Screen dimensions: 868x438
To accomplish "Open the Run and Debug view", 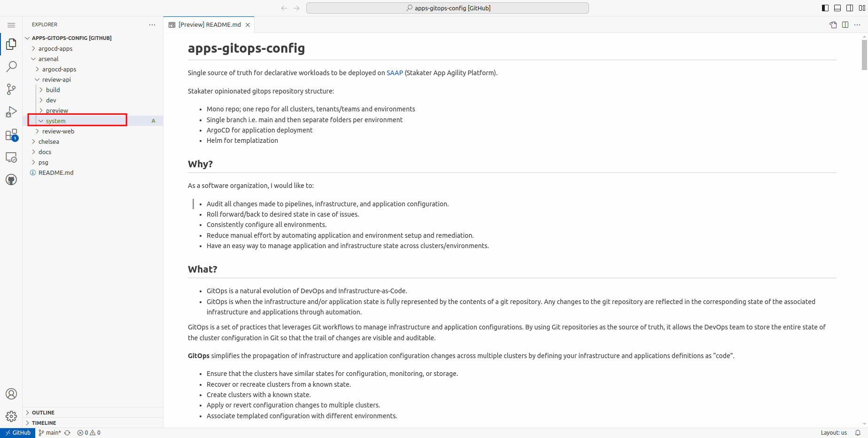I will [x=11, y=112].
